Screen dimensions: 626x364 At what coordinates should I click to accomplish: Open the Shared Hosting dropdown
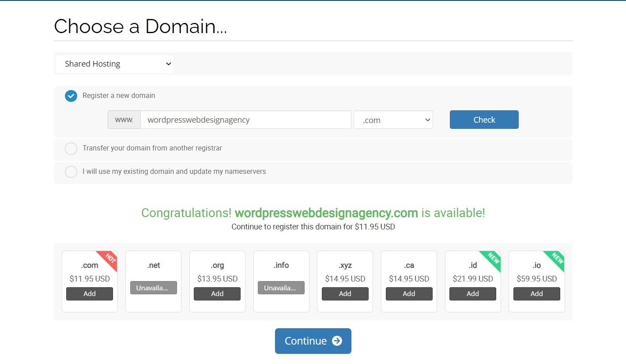pyautogui.click(x=115, y=64)
